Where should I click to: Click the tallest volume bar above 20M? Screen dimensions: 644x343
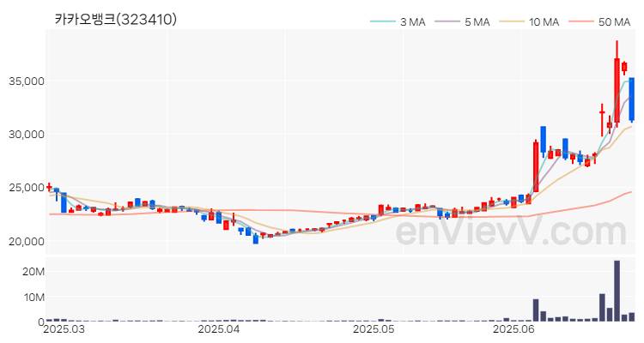[617, 291]
